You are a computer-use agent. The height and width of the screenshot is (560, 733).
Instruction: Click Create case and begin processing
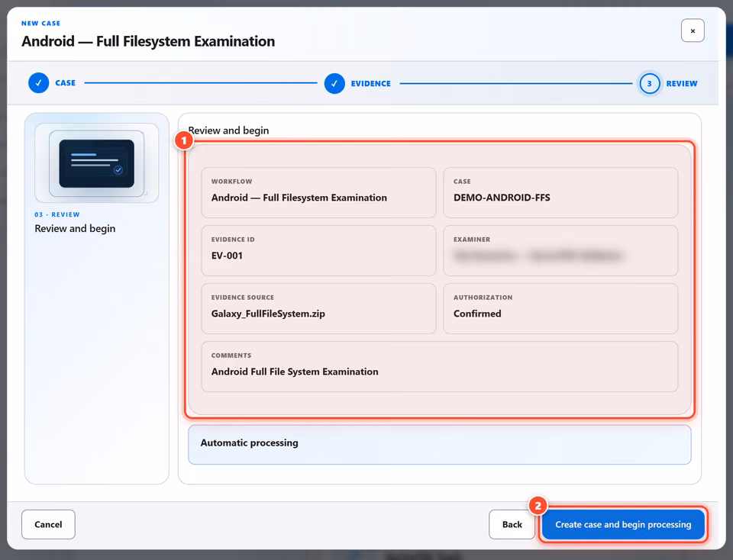[623, 524]
